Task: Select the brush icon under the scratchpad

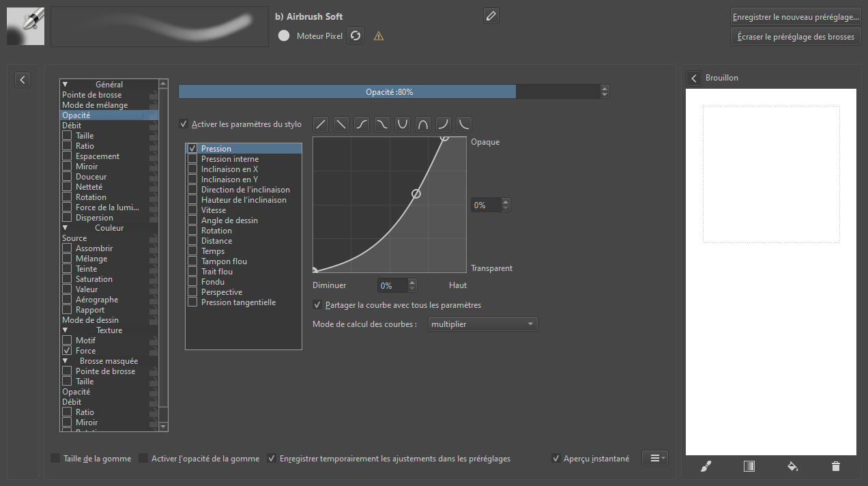Action: [x=706, y=466]
